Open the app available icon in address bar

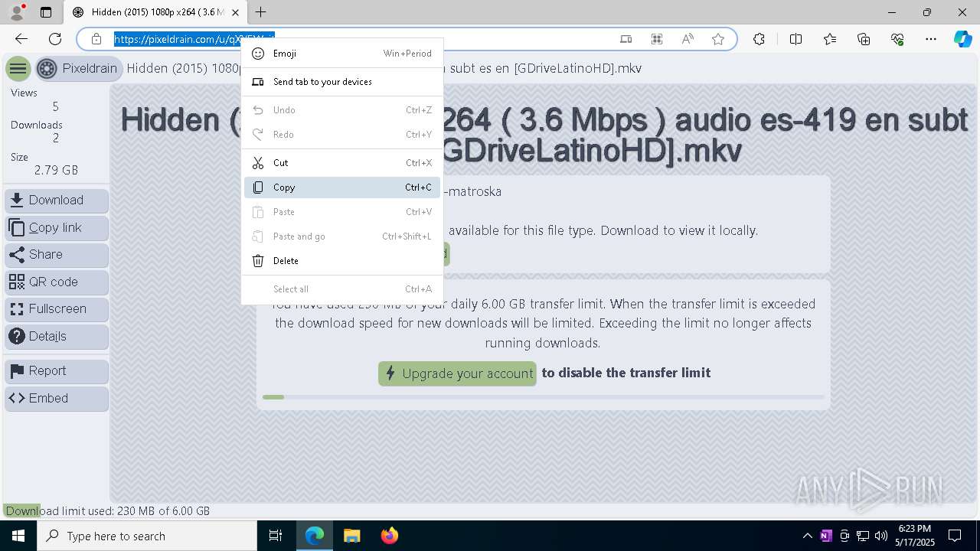(x=626, y=39)
